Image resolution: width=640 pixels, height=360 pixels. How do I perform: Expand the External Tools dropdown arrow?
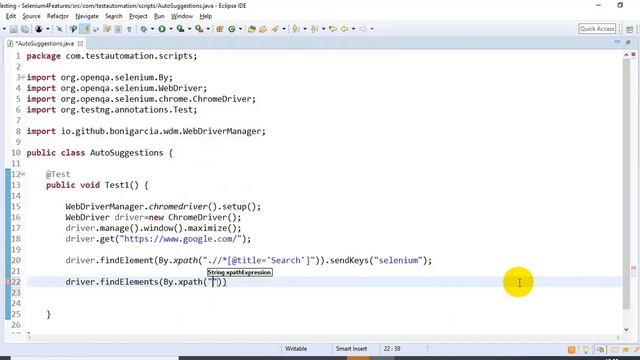(x=208, y=29)
